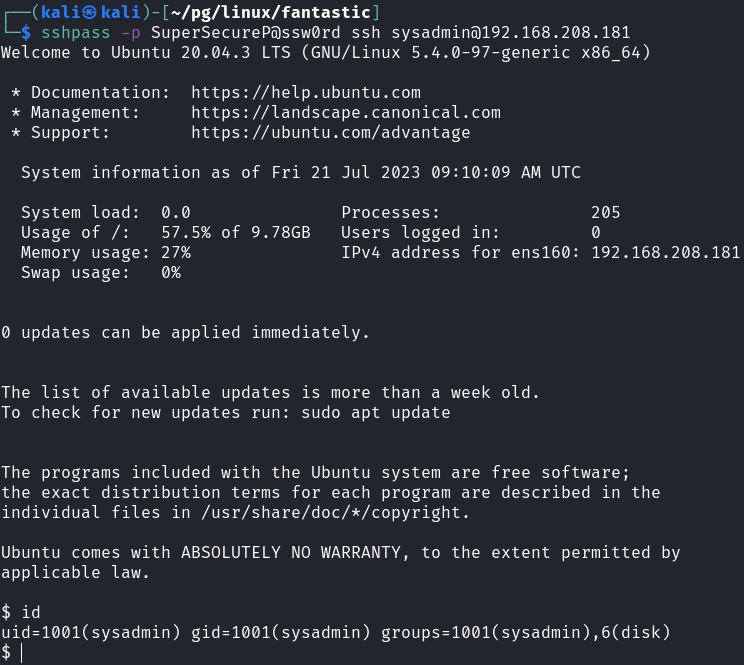
Task: Click the typed id command
Action: (x=30, y=612)
